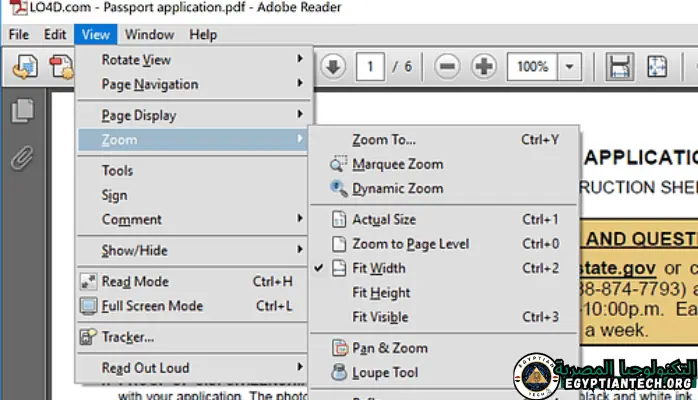
Task: Choose Fit Height
Action: (x=444, y=293)
